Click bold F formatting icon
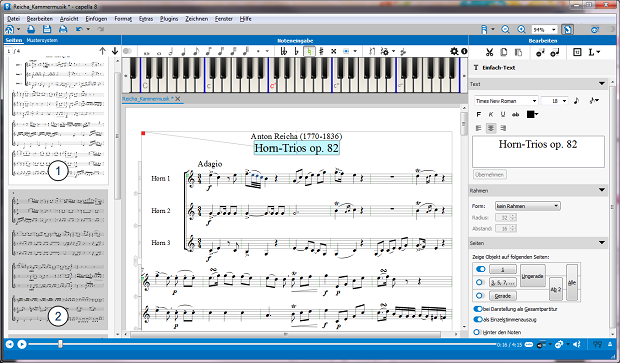Image resolution: width=620 pixels, height=363 pixels. tap(479, 114)
